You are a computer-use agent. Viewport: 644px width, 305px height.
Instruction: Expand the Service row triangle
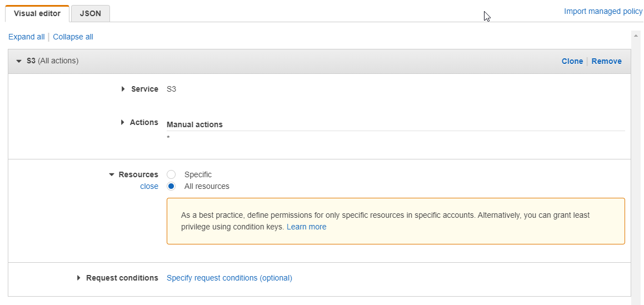coord(123,89)
